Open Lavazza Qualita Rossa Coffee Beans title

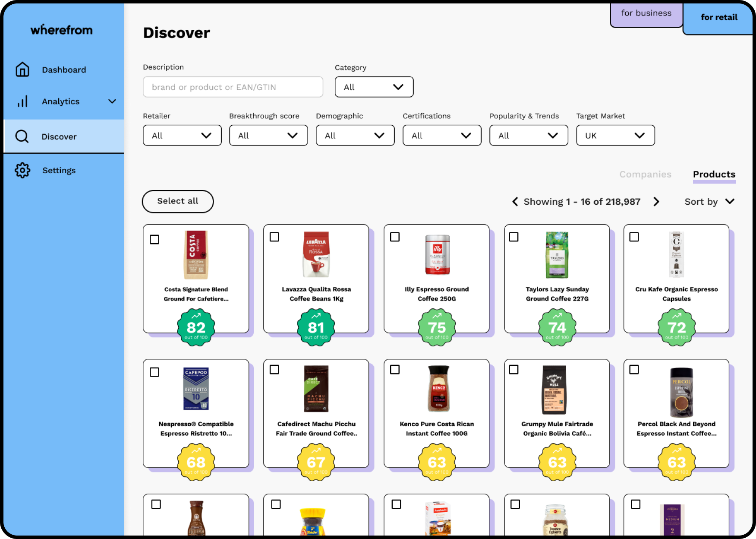(x=316, y=294)
